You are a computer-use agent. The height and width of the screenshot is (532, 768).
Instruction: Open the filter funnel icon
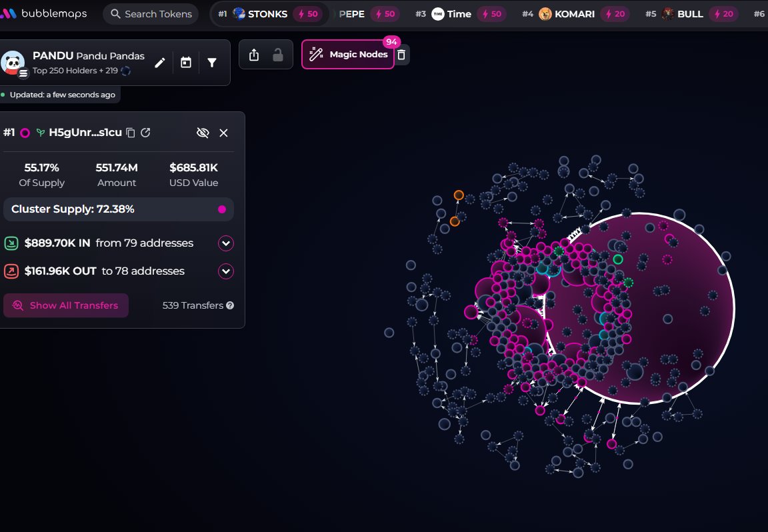(212, 63)
